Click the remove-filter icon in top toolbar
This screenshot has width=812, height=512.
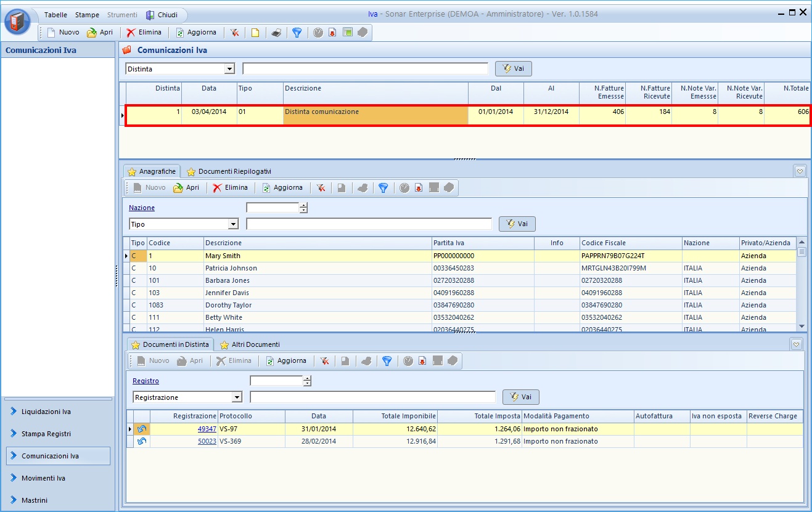[x=234, y=33]
